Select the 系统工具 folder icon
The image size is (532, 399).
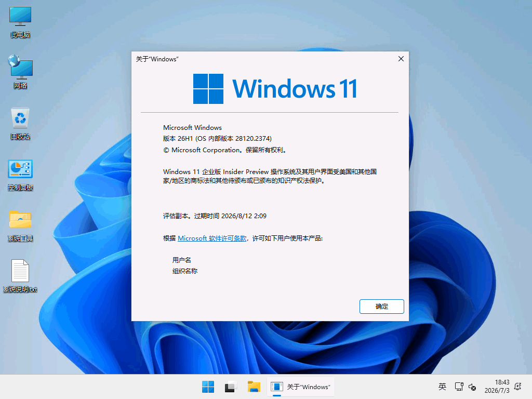click(x=20, y=226)
